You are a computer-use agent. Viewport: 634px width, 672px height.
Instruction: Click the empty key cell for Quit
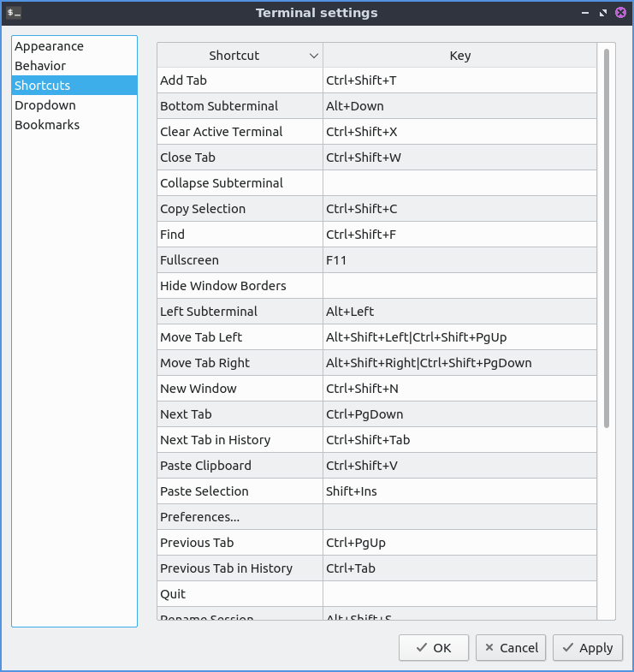(x=459, y=594)
